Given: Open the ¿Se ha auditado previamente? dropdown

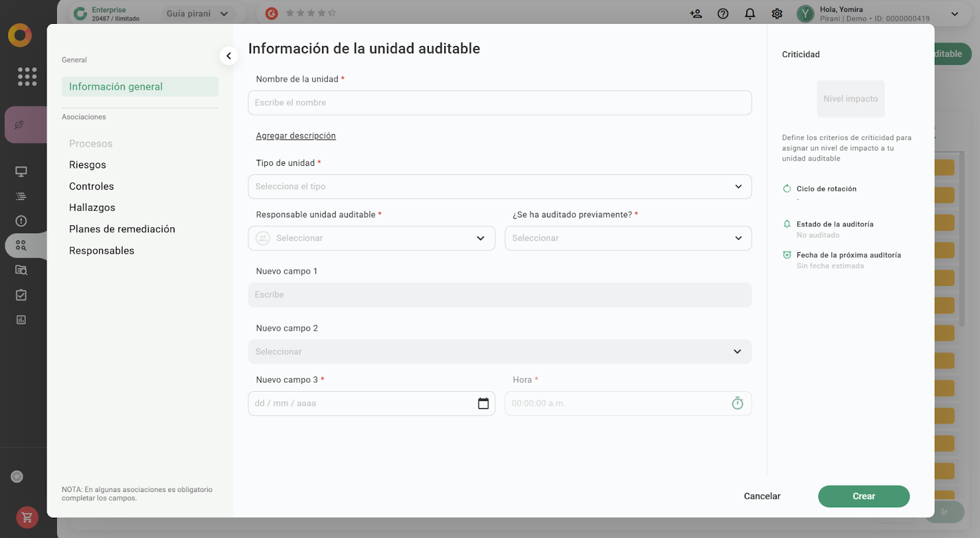Looking at the screenshot, I should tap(628, 238).
